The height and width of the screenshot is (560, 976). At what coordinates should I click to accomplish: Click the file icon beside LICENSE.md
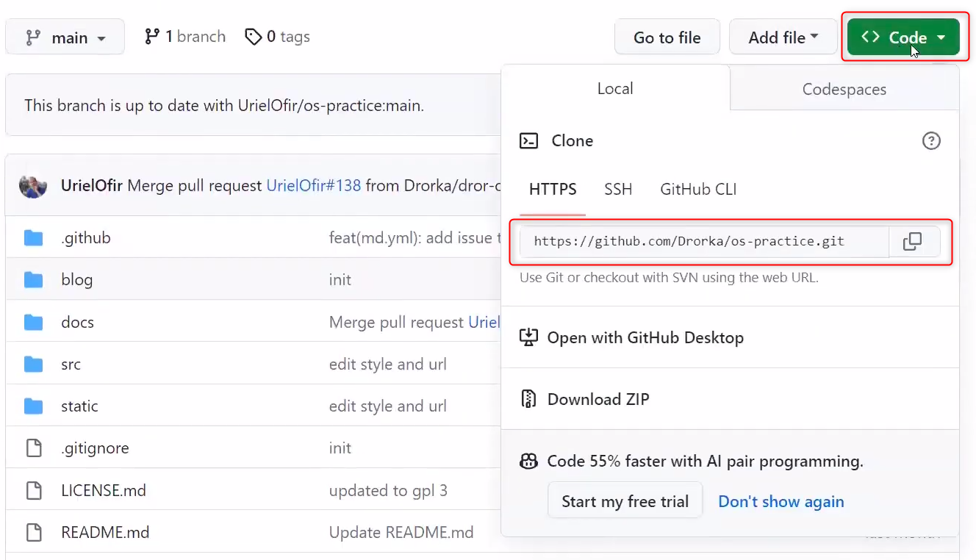pos(34,491)
